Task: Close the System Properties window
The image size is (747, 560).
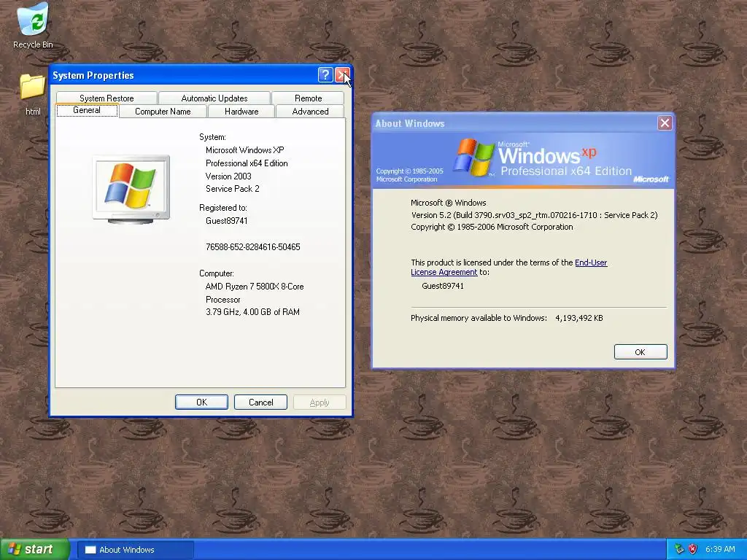Action: point(342,75)
